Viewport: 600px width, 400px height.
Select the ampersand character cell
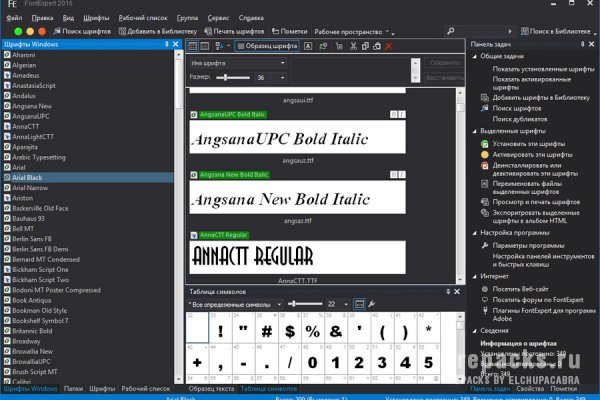(336, 329)
